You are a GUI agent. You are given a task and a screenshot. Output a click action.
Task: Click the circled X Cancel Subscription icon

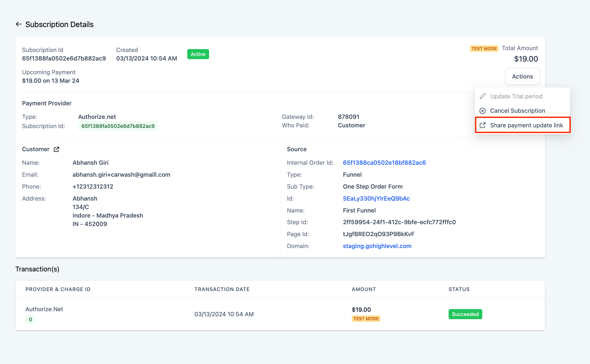coord(483,111)
